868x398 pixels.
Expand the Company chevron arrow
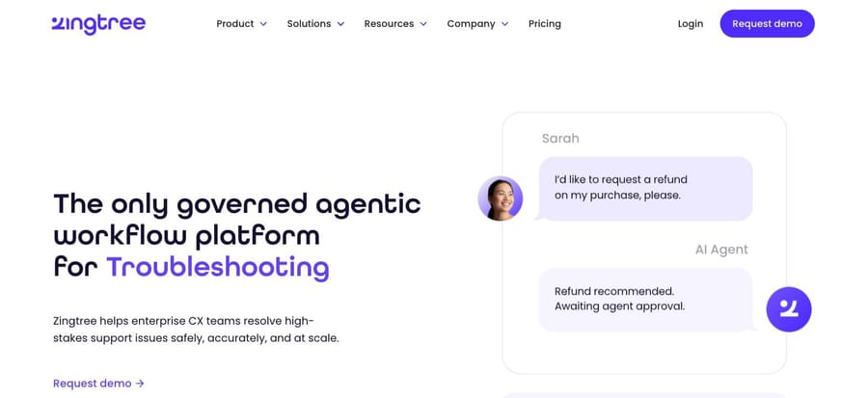point(504,24)
